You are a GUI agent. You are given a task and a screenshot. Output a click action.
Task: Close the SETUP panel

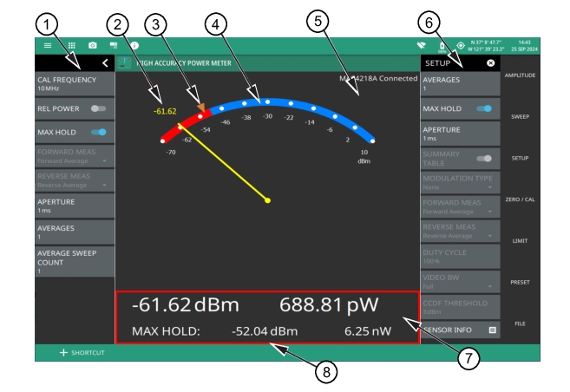click(x=491, y=63)
